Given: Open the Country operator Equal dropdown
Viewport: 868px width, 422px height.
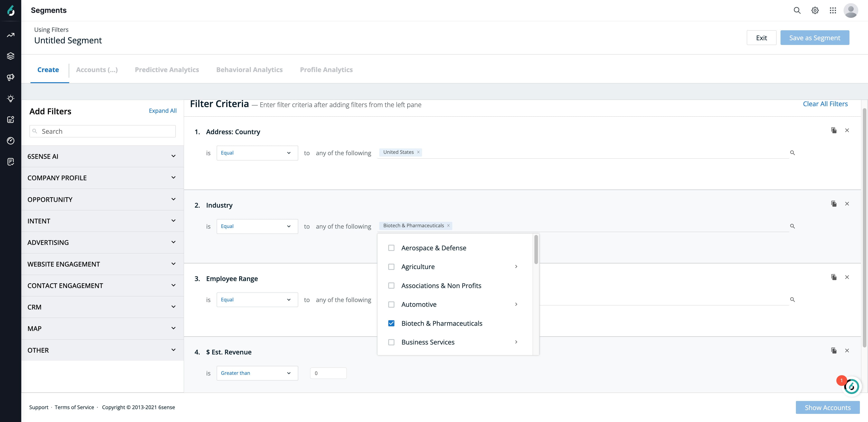Looking at the screenshot, I should pyautogui.click(x=257, y=153).
